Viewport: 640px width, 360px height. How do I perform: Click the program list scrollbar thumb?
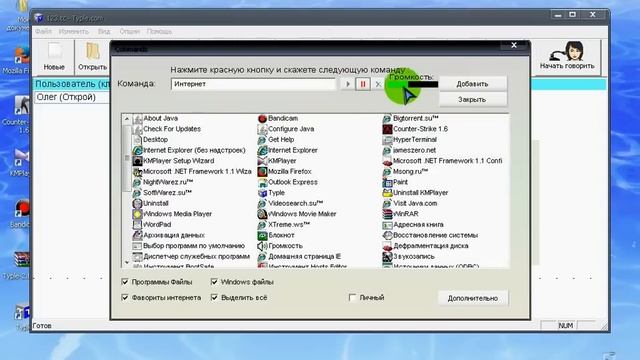(x=127, y=158)
